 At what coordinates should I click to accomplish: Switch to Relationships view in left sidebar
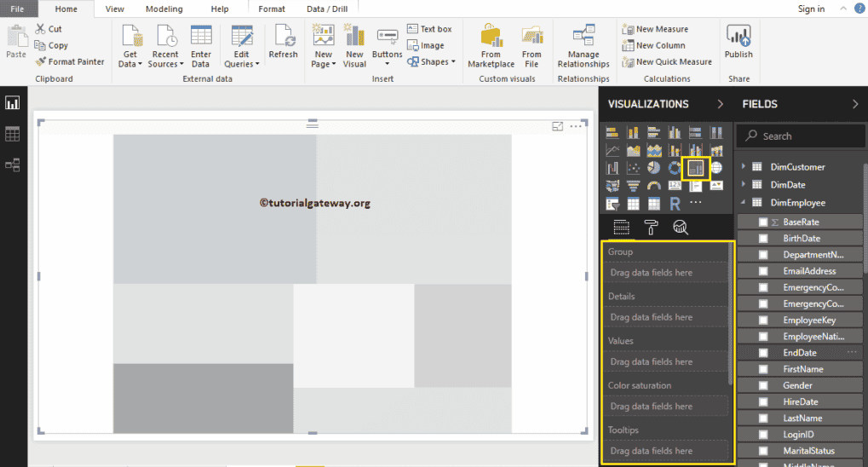[x=12, y=164]
